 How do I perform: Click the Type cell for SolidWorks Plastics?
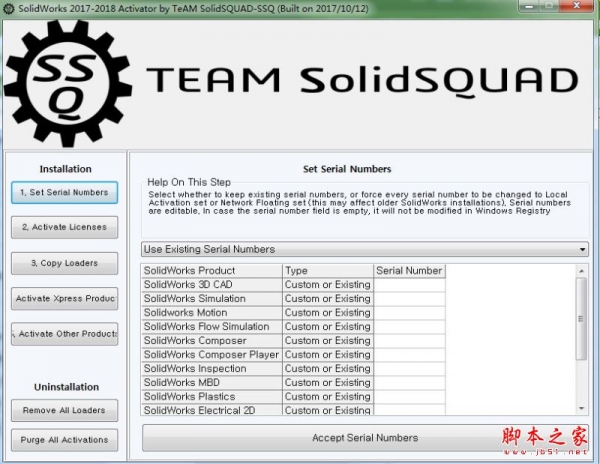(x=328, y=397)
